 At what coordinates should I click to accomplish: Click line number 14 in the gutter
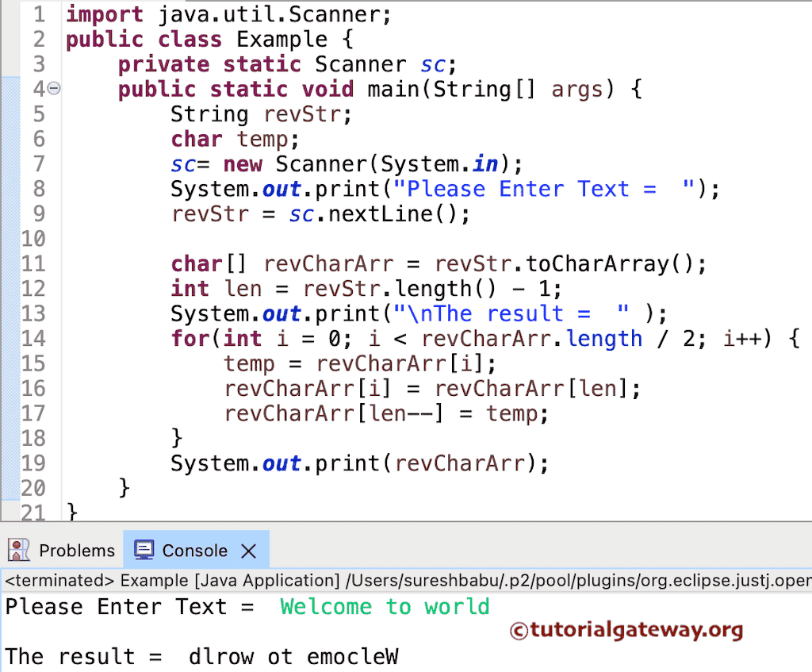click(x=33, y=338)
